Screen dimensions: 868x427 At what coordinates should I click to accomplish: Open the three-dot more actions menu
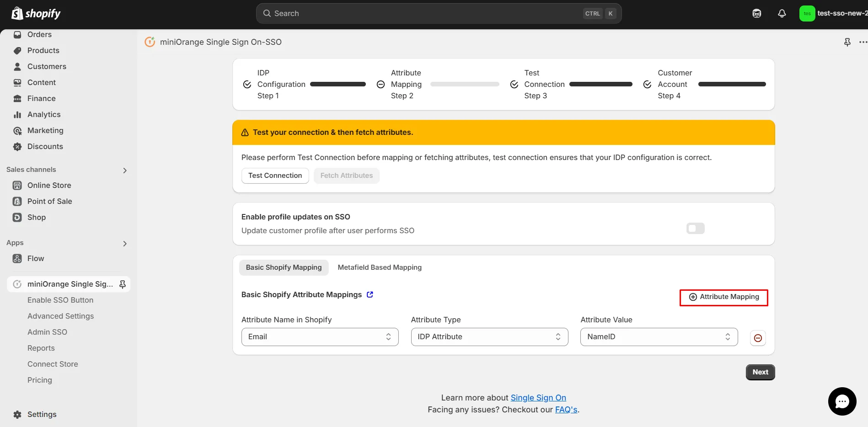tap(863, 42)
